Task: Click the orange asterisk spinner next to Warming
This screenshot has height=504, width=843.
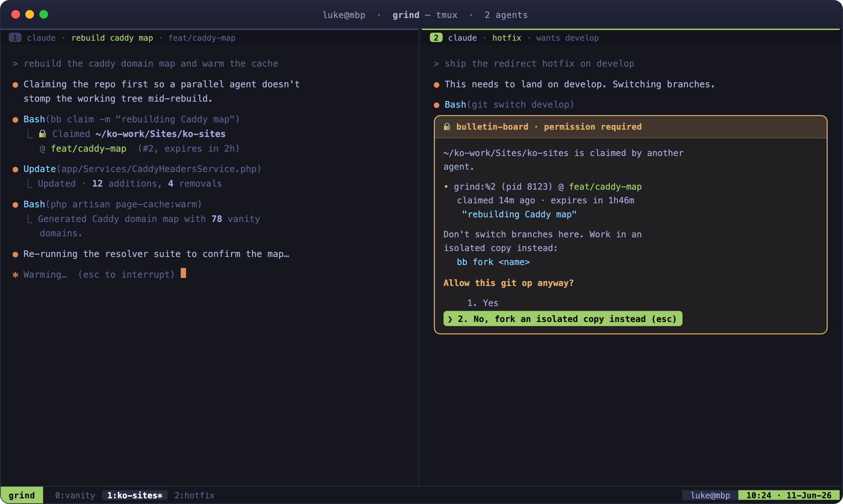Action: pos(15,275)
